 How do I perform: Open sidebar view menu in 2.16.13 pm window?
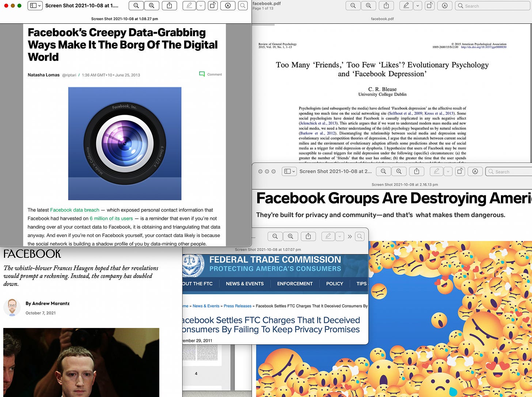tap(289, 171)
